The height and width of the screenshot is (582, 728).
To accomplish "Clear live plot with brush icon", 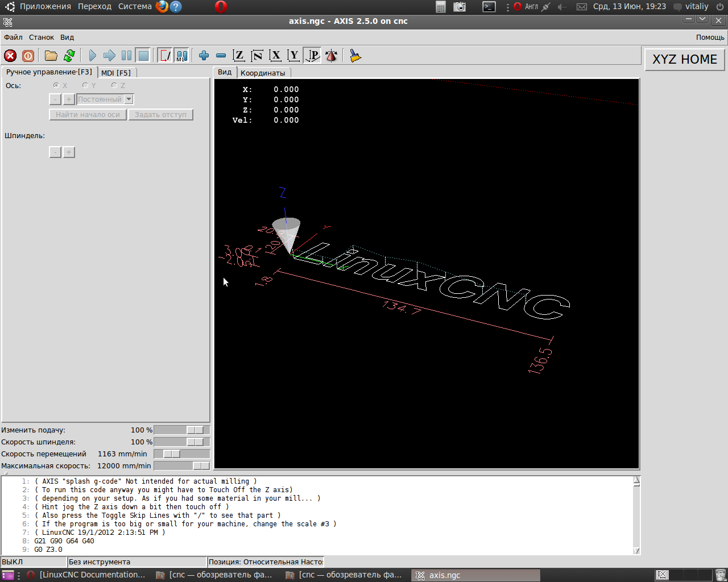I will tap(355, 56).
